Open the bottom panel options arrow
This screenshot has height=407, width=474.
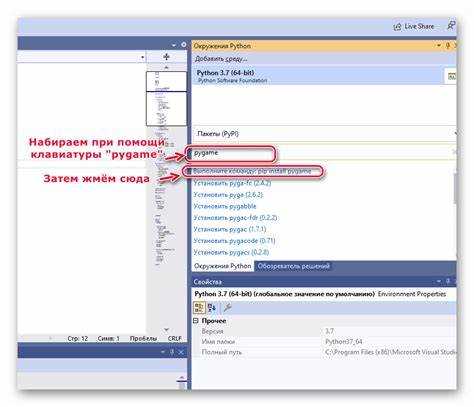click(163, 352)
